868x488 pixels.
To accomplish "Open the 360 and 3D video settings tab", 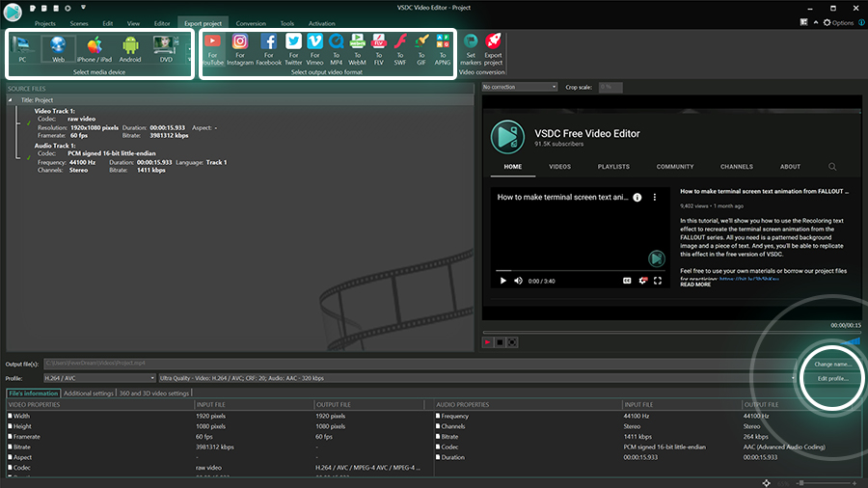I will click(154, 393).
